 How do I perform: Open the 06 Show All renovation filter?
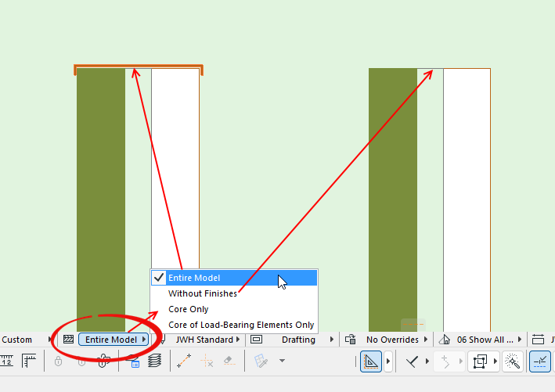(488, 340)
